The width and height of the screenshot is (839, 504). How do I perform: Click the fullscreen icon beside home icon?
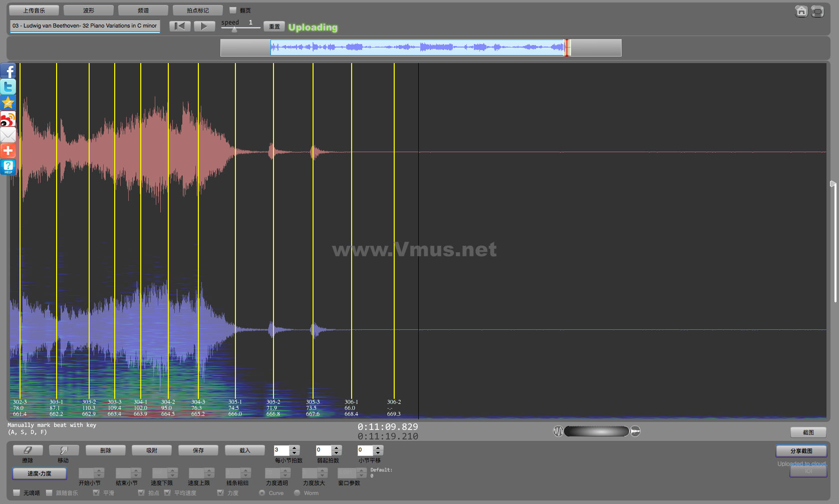point(817,11)
